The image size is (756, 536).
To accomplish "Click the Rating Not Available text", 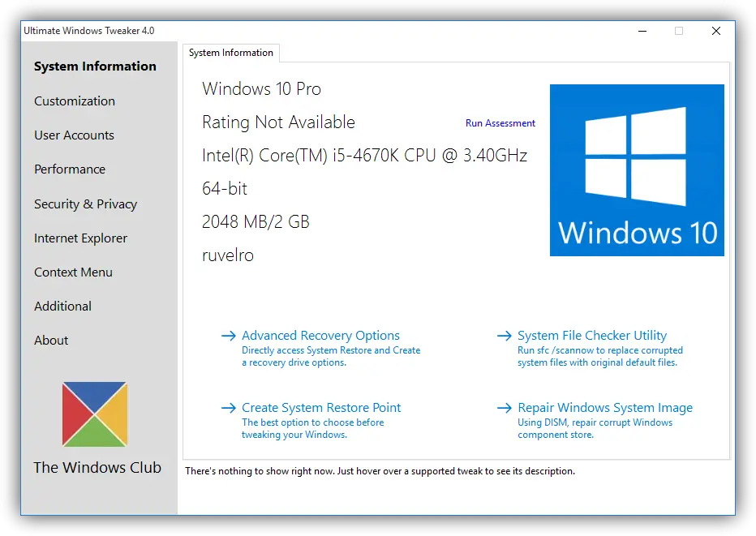I will (x=279, y=122).
